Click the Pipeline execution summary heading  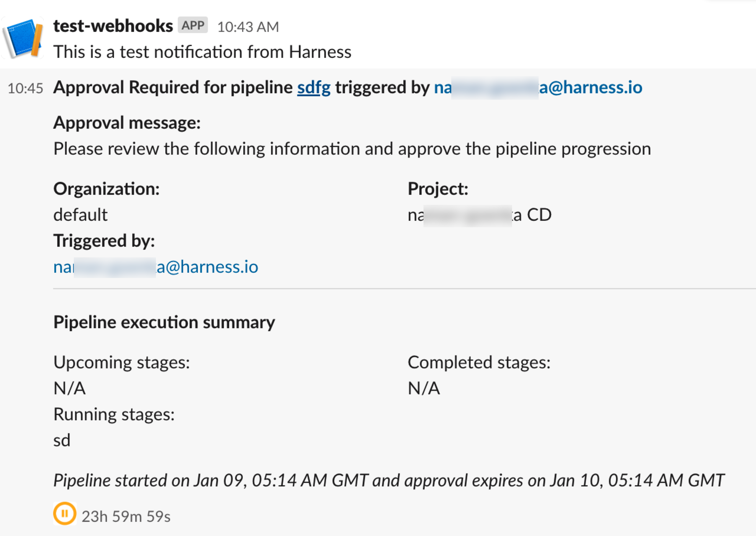[164, 323]
